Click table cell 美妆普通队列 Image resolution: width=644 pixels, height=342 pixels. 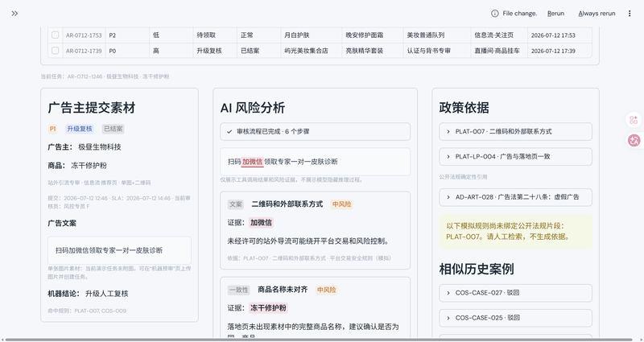436,35
